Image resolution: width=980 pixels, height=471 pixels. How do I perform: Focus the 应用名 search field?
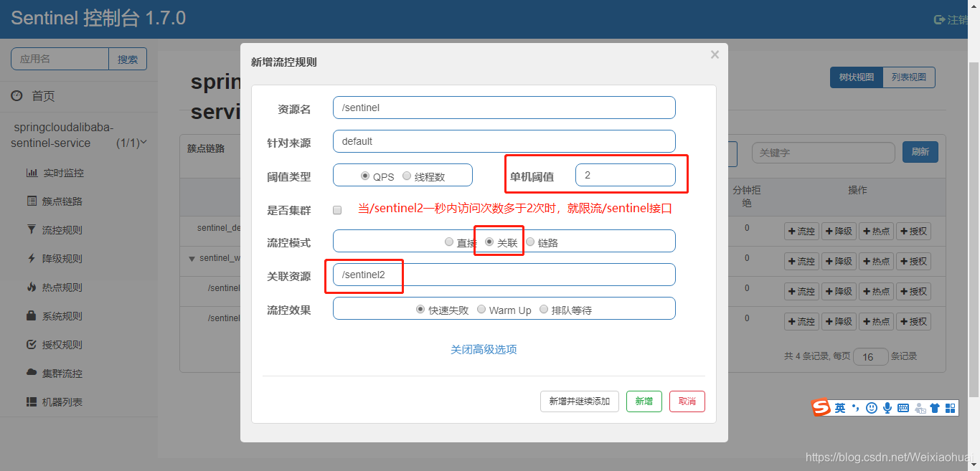click(60, 60)
